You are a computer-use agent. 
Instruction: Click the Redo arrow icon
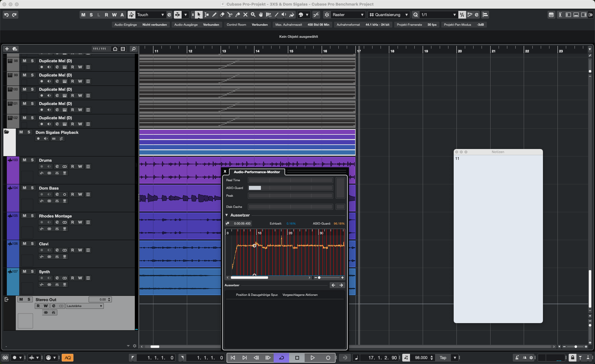click(14, 15)
